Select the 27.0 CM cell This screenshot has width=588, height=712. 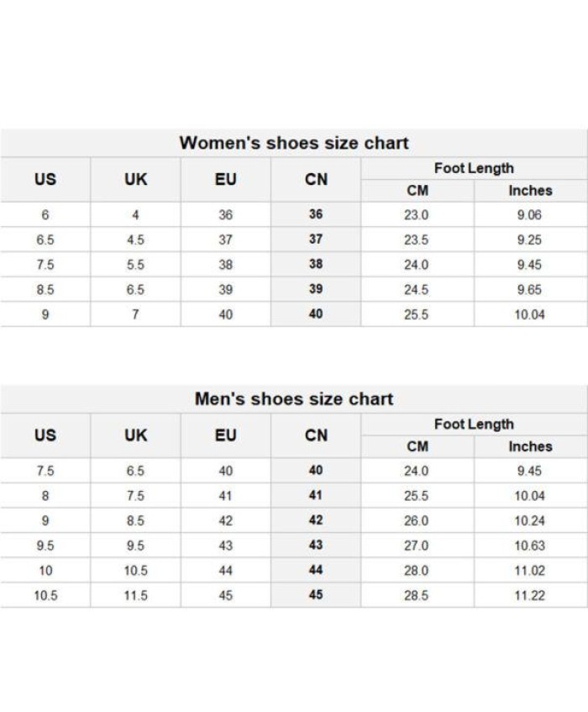(416, 546)
